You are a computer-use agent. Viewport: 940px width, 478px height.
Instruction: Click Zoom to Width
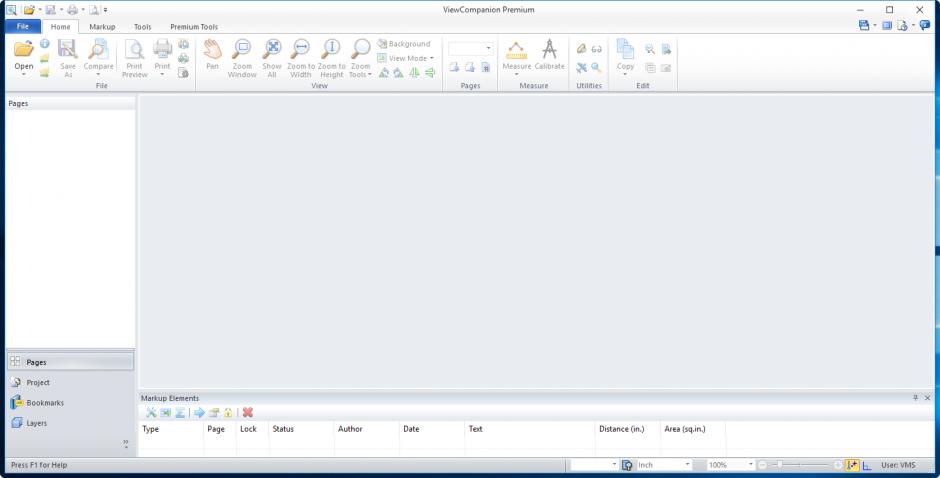pyautogui.click(x=301, y=58)
